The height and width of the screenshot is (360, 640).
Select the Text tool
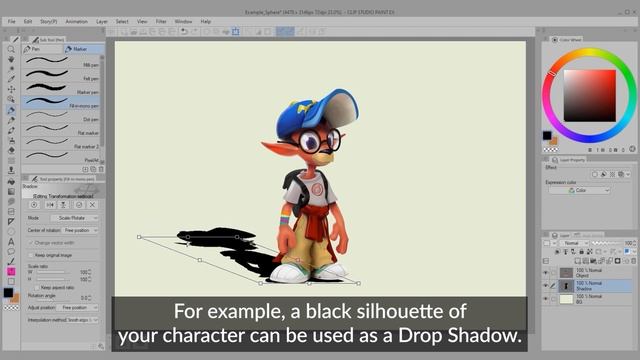coord(11,242)
